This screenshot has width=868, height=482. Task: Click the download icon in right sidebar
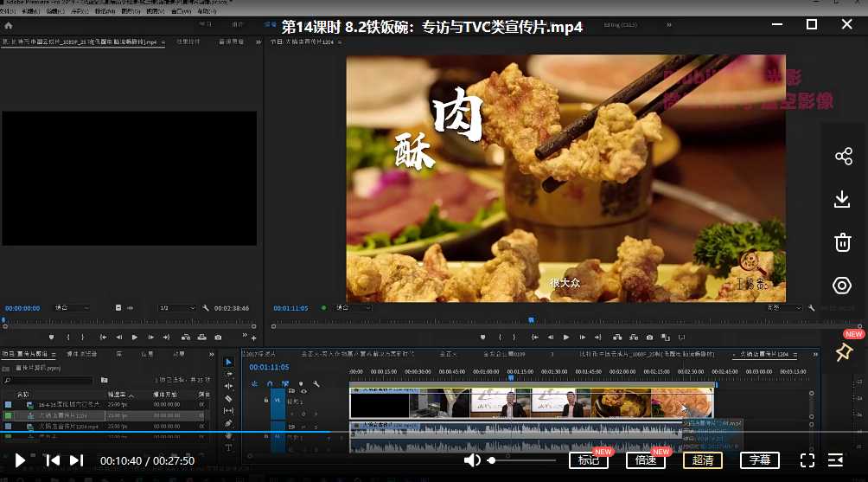pos(843,199)
